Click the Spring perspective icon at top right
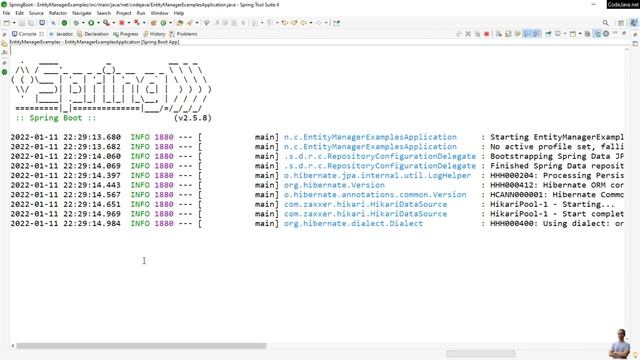This screenshot has height=360, width=640. pyautogui.click(x=633, y=23)
